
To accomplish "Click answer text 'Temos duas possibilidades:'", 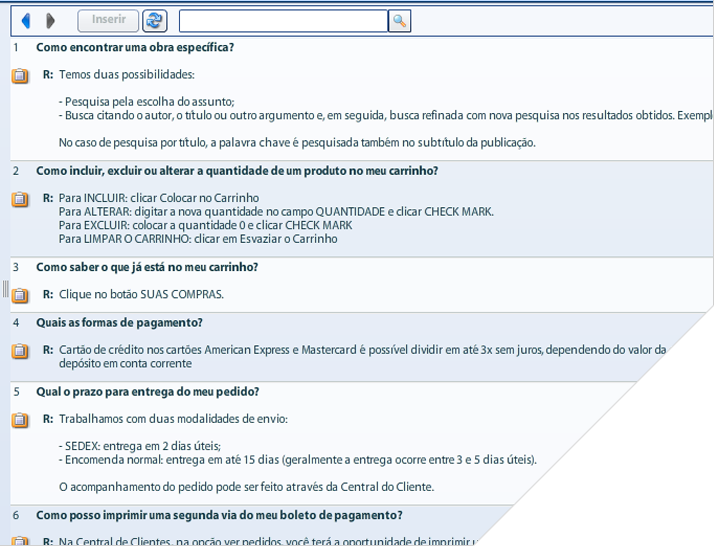I will coord(127,75).
